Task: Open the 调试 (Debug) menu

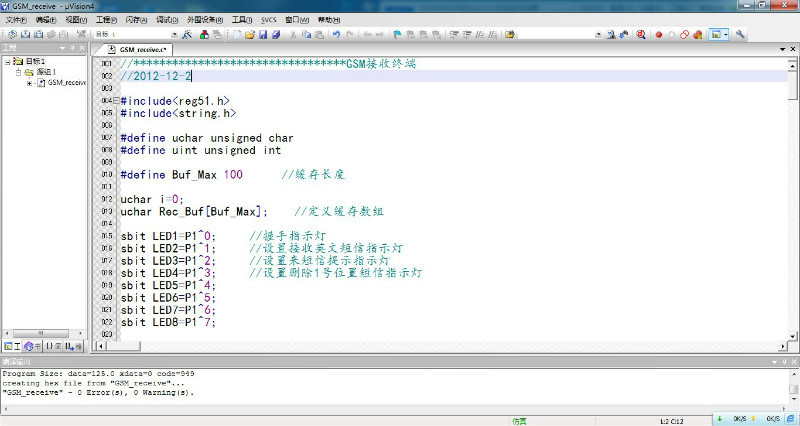Action: click(167, 19)
